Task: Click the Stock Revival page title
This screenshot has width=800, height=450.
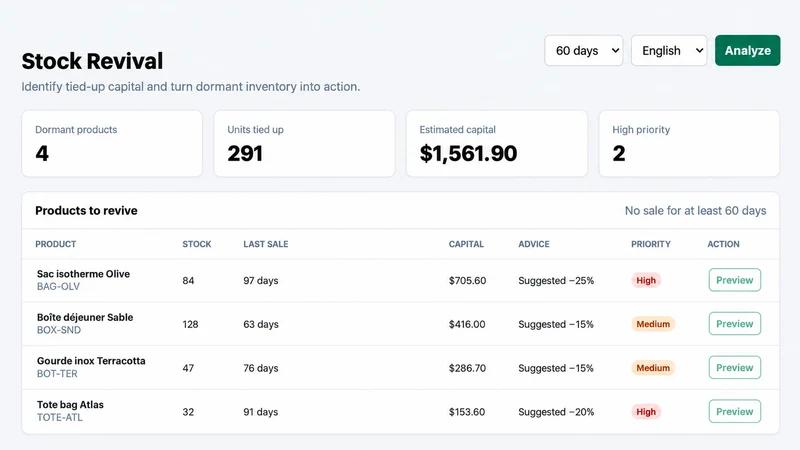Action: [92, 61]
